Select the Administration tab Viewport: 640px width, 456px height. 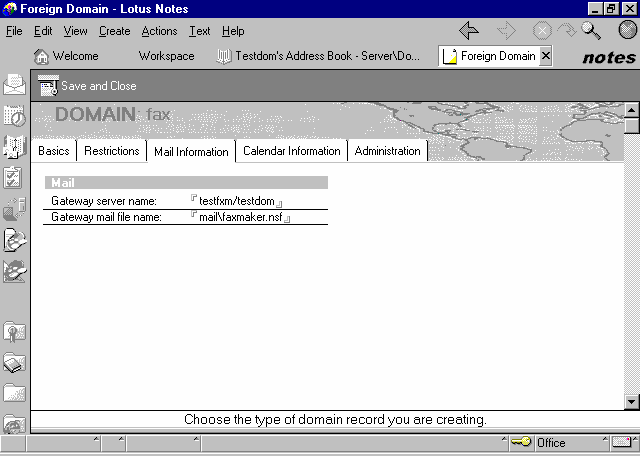tap(388, 151)
